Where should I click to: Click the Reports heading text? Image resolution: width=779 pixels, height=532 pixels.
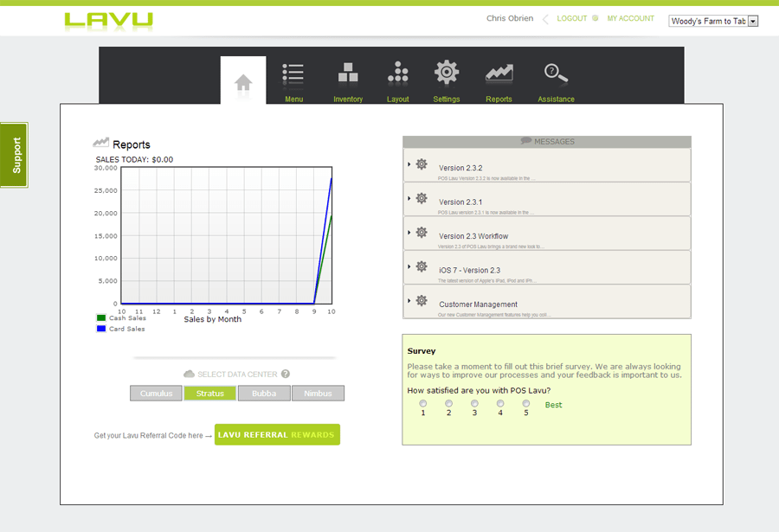click(132, 144)
